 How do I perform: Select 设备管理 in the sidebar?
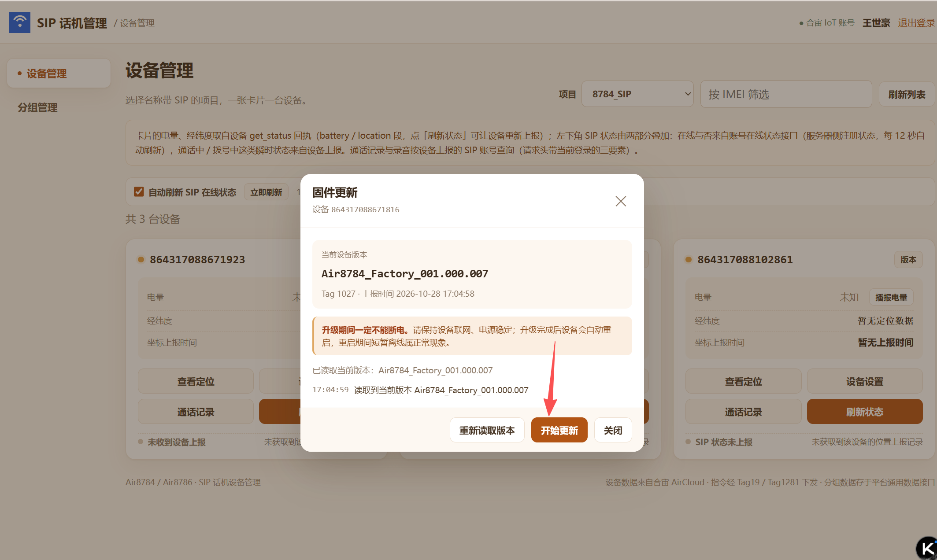(x=59, y=74)
